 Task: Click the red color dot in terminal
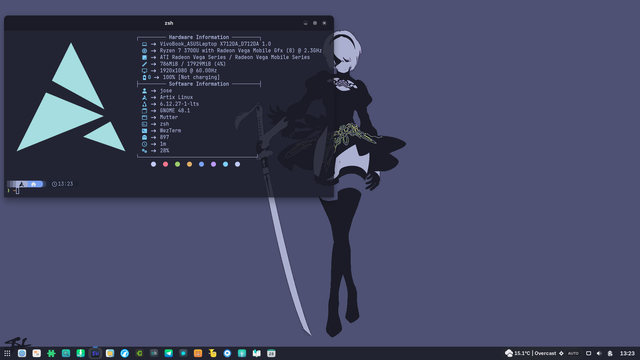165,164
